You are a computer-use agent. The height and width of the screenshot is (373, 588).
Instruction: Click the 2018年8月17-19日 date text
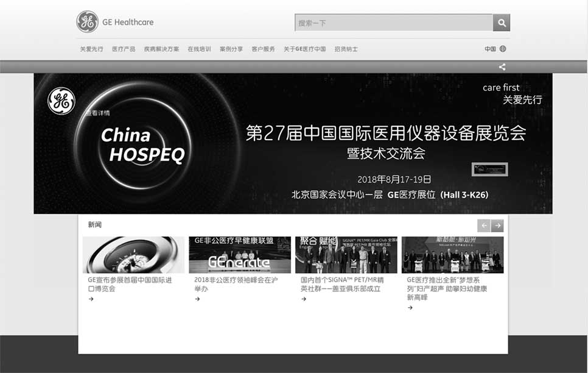(394, 179)
